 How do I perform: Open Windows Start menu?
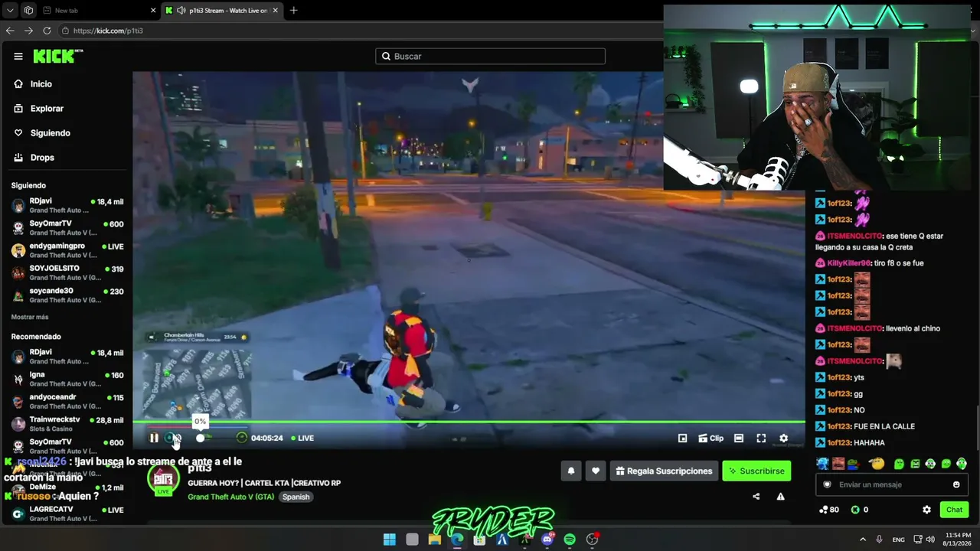click(390, 540)
